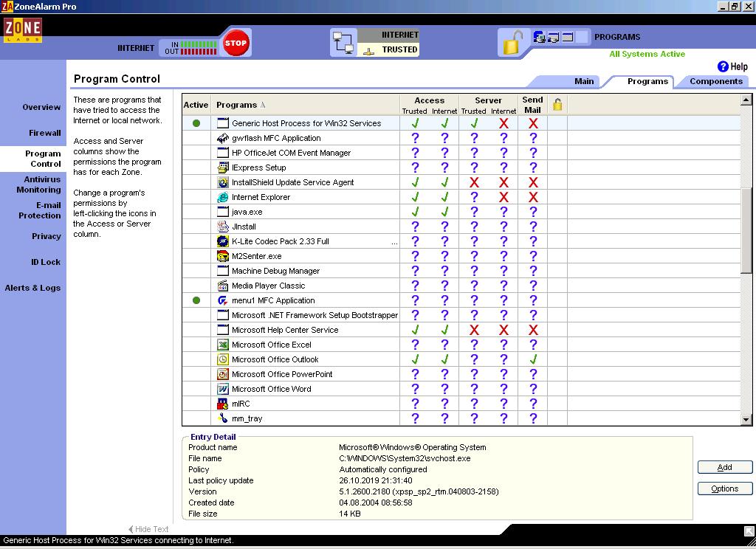The width and height of the screenshot is (756, 549).
Task: Click the program list scrollbar down arrow
Action: tap(746, 419)
